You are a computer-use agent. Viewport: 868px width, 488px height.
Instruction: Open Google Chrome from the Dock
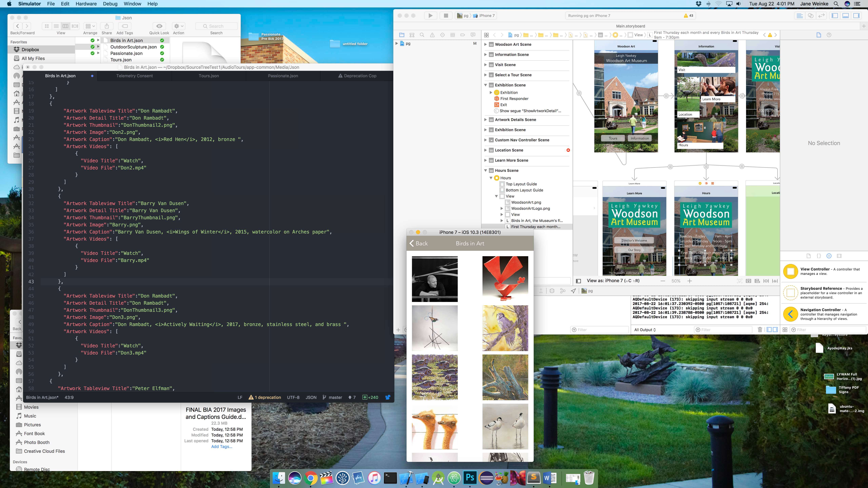pyautogui.click(x=311, y=478)
